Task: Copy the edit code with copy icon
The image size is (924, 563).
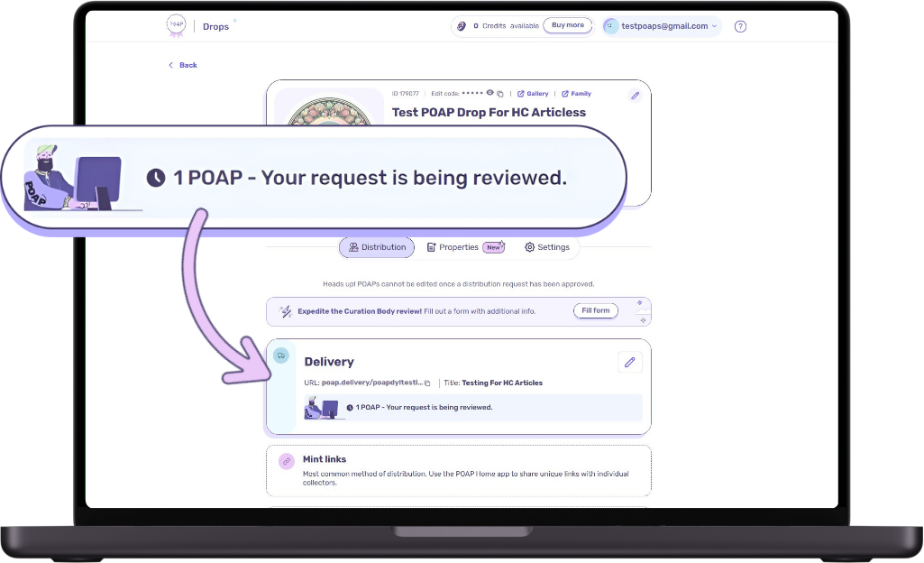Action: pos(500,94)
